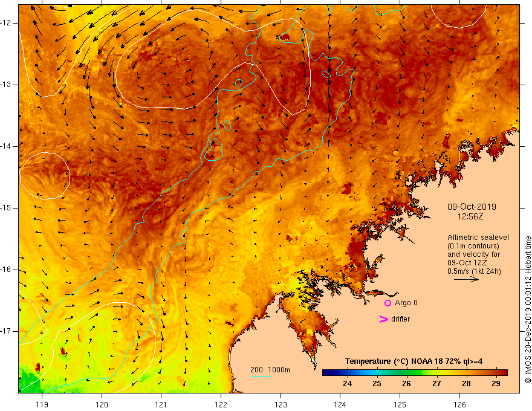532x411 pixels.
Task: Click the cyan isobath legend line
Action: click(261, 376)
